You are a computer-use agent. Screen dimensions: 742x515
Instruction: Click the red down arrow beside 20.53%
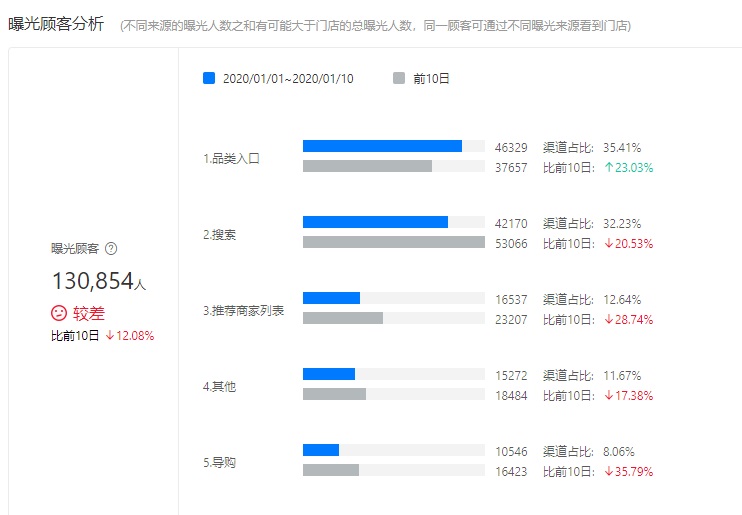click(608, 244)
